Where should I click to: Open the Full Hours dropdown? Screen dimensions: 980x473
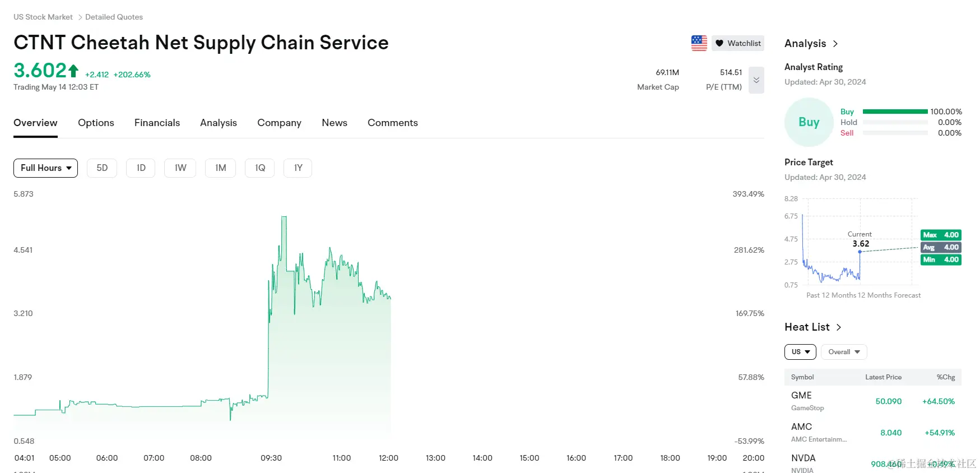pos(45,168)
